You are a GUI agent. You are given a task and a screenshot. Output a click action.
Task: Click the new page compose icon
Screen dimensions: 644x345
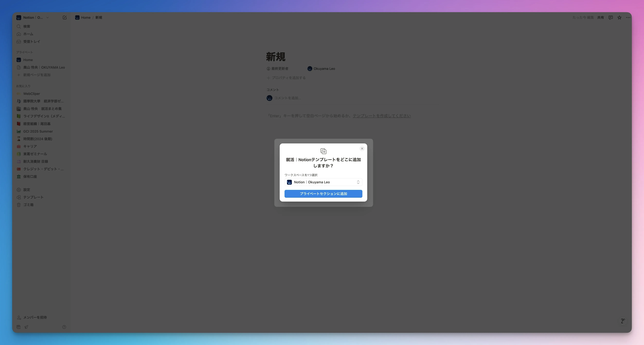pyautogui.click(x=64, y=18)
